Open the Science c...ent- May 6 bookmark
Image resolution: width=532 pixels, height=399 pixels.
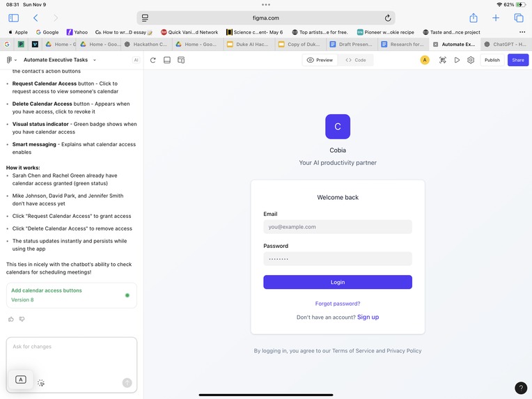(254, 32)
